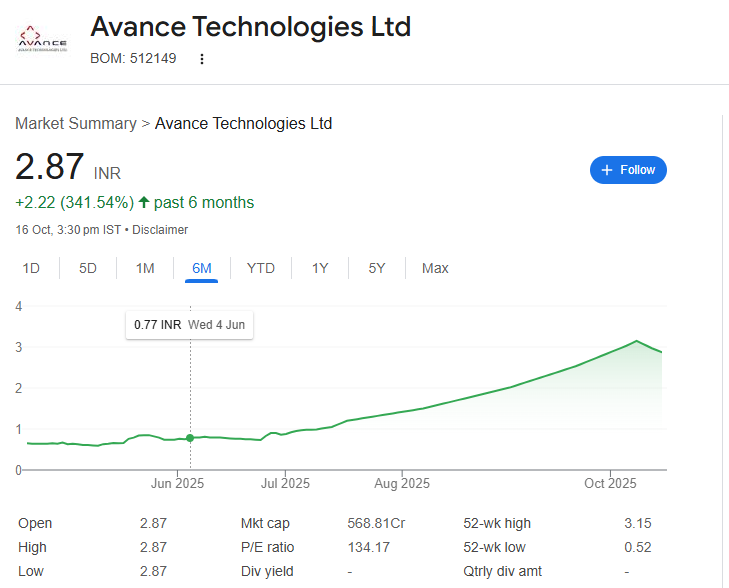Select the 1D time range tab
This screenshot has width=729, height=588.
click(x=31, y=268)
